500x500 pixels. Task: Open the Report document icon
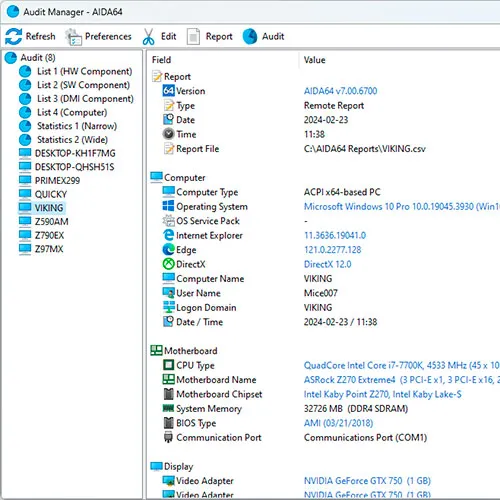click(193, 37)
